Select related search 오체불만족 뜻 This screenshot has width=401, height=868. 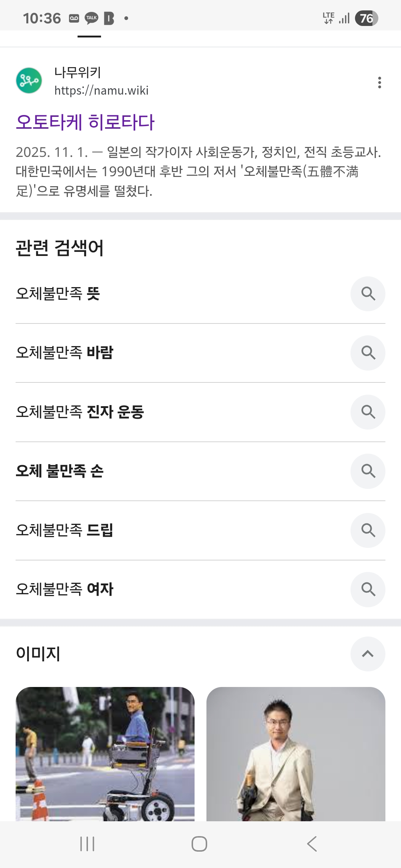58,294
